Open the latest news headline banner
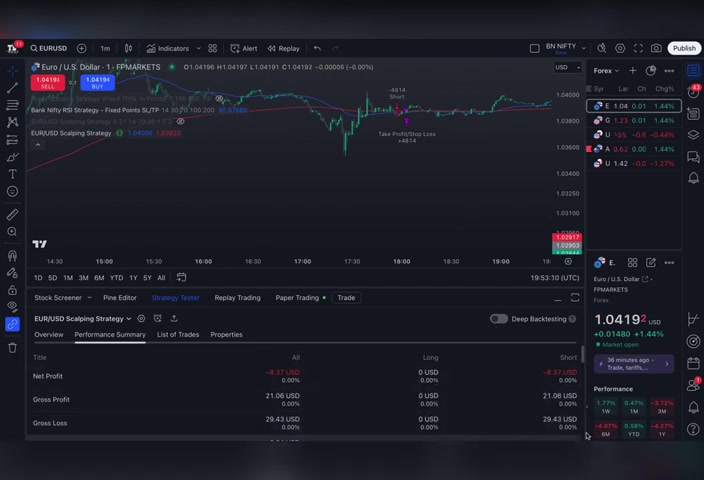 [634, 364]
